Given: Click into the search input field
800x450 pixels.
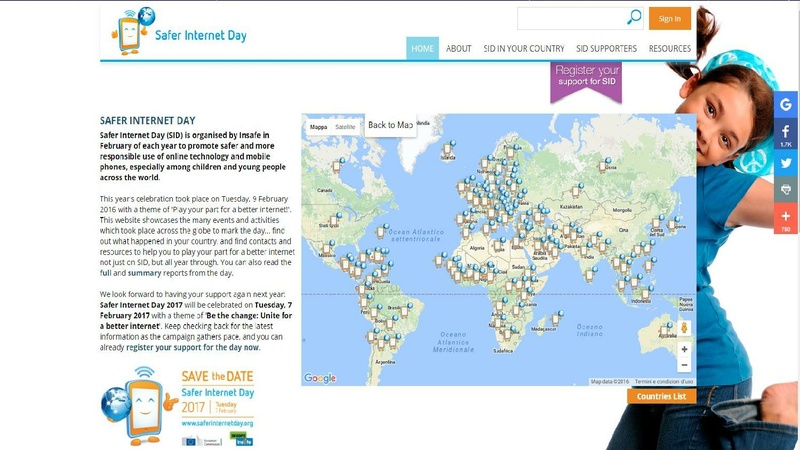Looking at the screenshot, I should (570, 18).
